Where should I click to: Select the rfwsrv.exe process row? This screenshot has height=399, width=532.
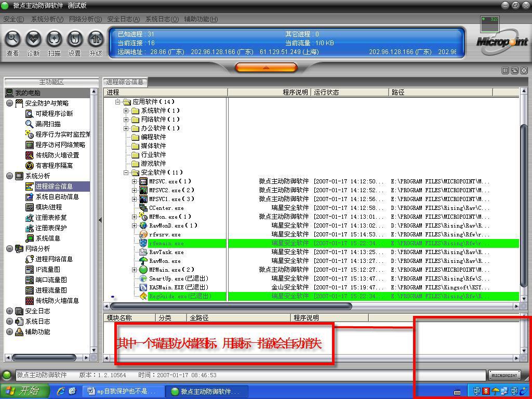pyautogui.click(x=312, y=234)
